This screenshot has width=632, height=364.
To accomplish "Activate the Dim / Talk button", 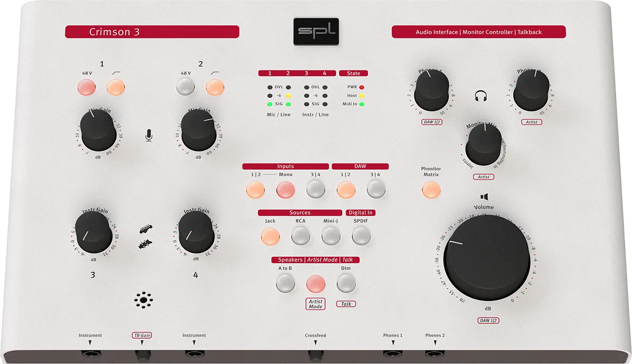I will coord(345,284).
